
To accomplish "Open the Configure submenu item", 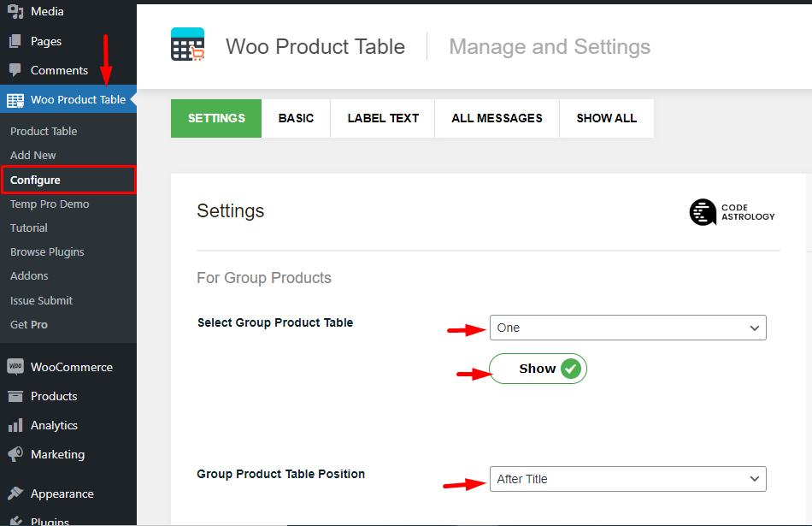I will (68, 180).
